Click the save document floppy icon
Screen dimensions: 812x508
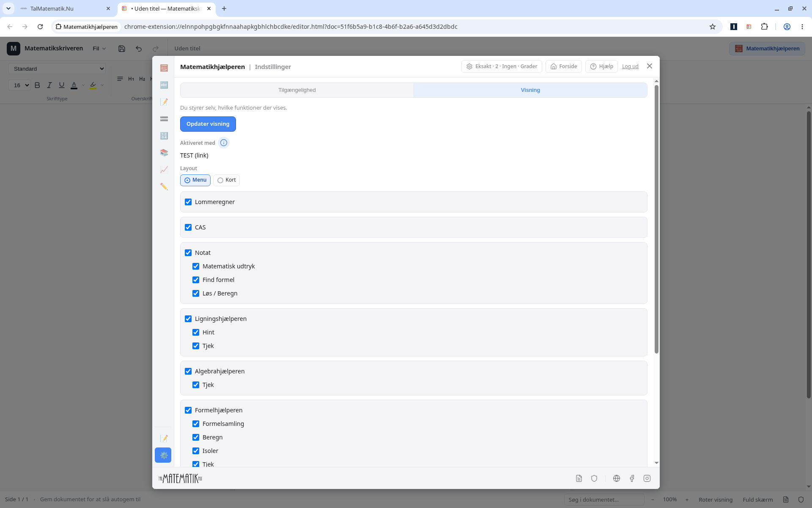(122, 49)
